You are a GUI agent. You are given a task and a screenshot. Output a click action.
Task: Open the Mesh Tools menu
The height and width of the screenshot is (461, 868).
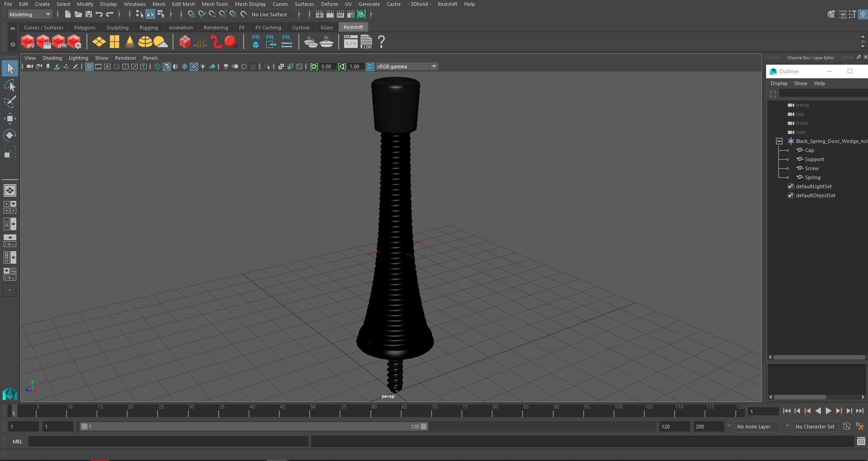(215, 4)
